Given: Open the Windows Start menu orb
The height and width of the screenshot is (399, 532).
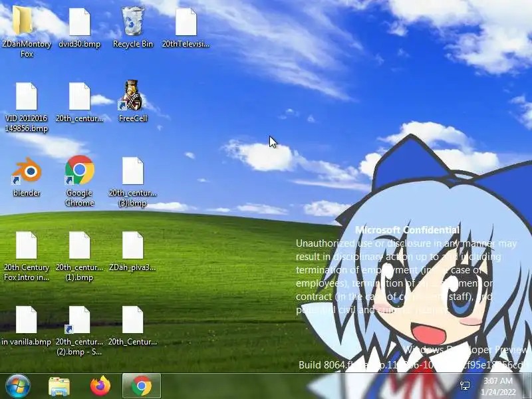Looking at the screenshot, I should pos(17,386).
